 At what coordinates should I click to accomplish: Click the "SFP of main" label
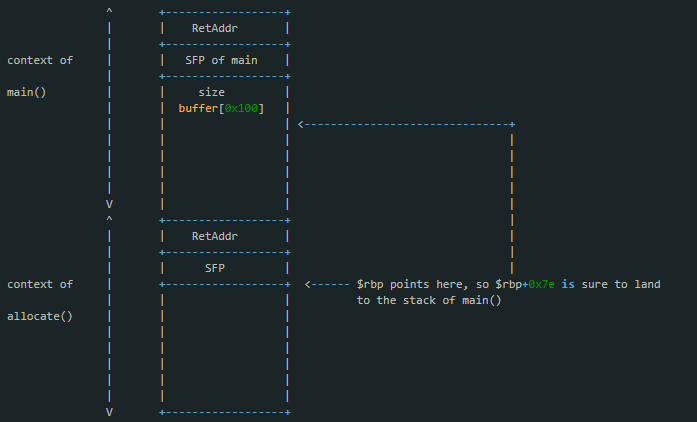[224, 60]
